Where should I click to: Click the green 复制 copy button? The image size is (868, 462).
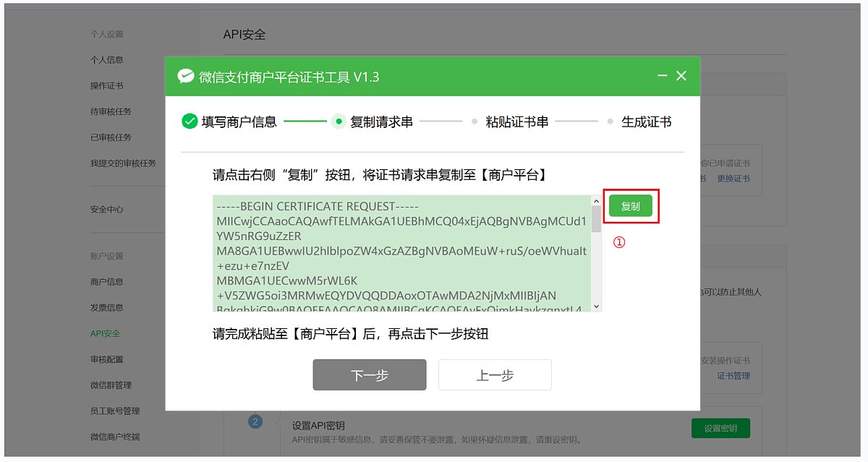pos(630,206)
